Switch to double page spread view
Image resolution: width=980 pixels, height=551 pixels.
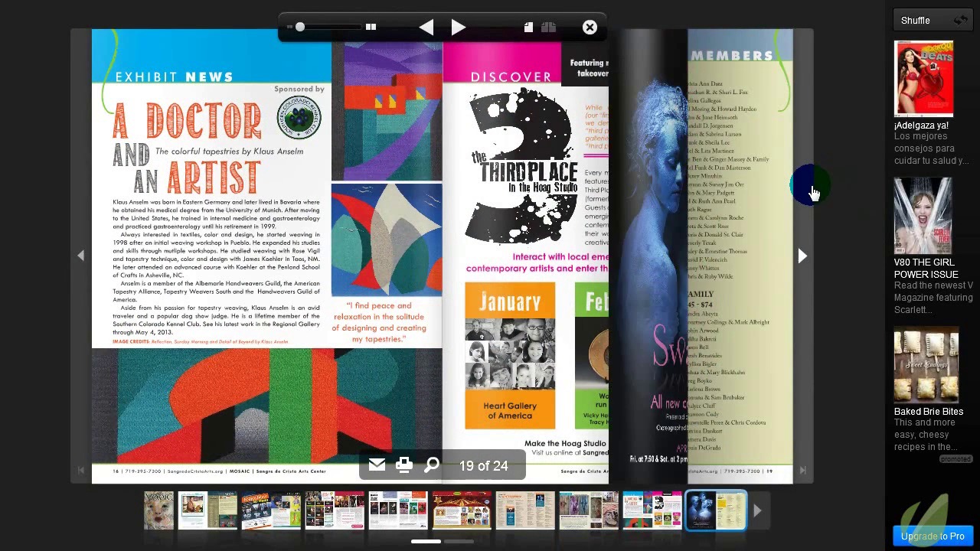click(548, 28)
